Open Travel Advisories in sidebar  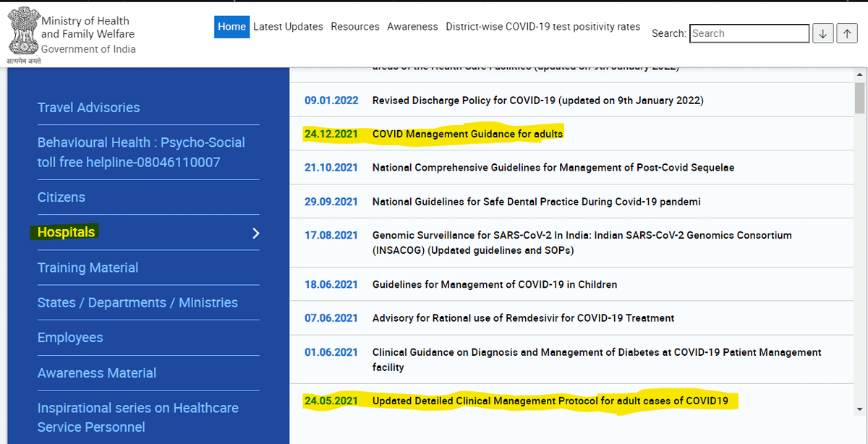pos(89,108)
